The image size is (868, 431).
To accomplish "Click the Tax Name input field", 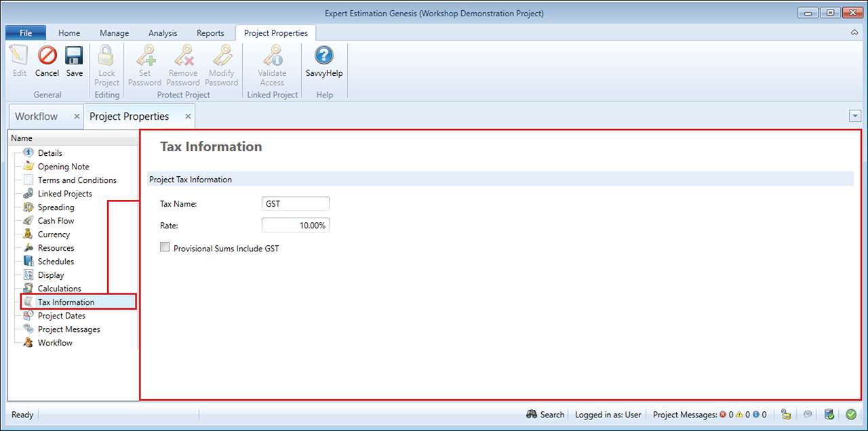I will pos(295,203).
